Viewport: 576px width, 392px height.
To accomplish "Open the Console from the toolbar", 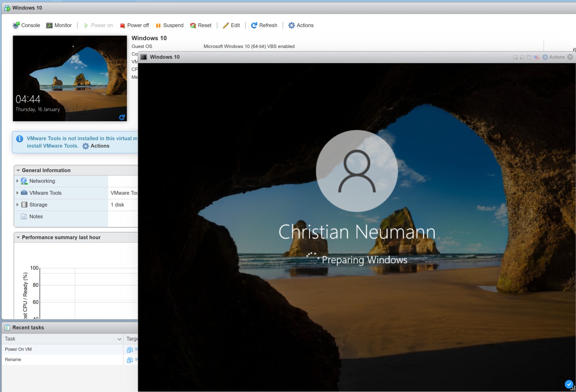I will [x=26, y=25].
